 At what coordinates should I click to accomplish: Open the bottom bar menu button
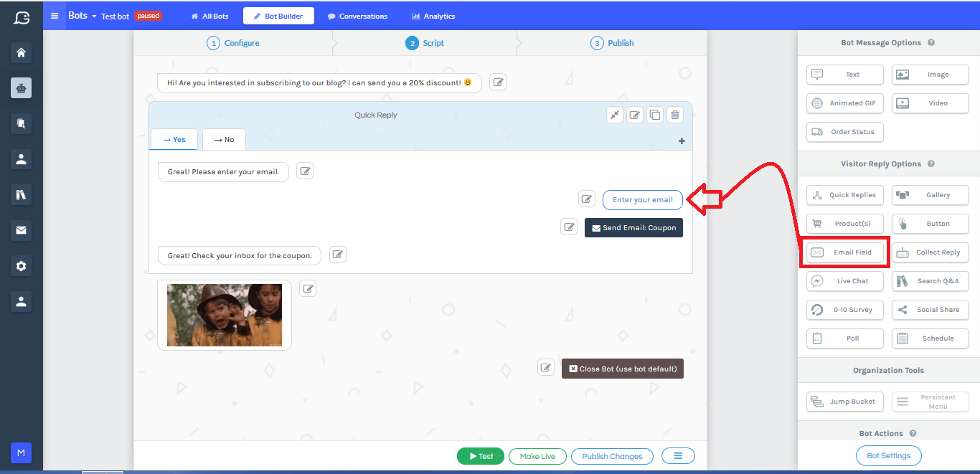pyautogui.click(x=678, y=456)
